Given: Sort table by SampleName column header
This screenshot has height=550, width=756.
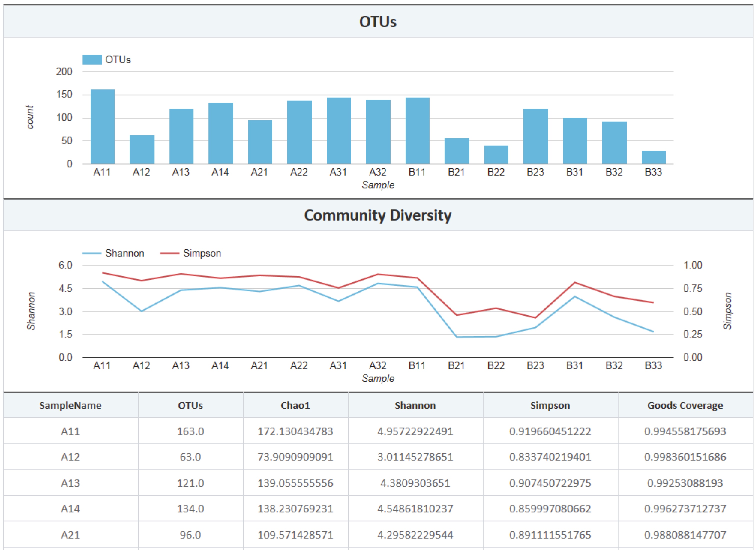Looking at the screenshot, I should 70,405.
